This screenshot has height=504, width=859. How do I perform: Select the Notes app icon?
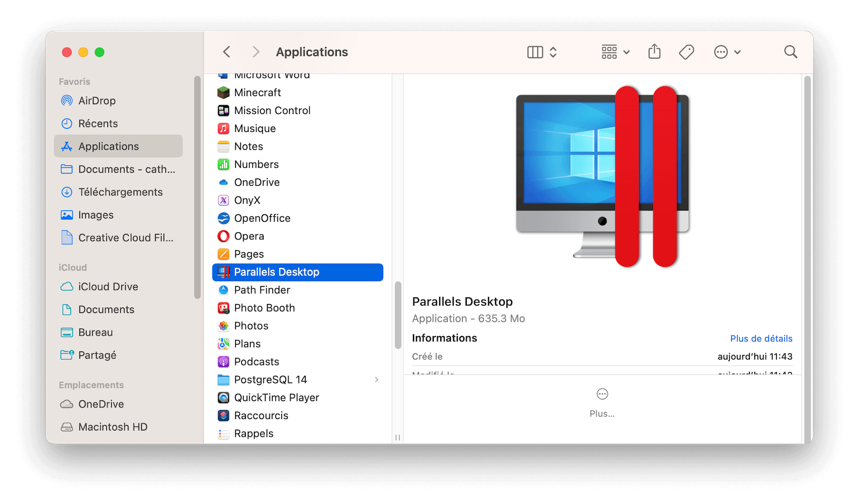[x=223, y=147]
